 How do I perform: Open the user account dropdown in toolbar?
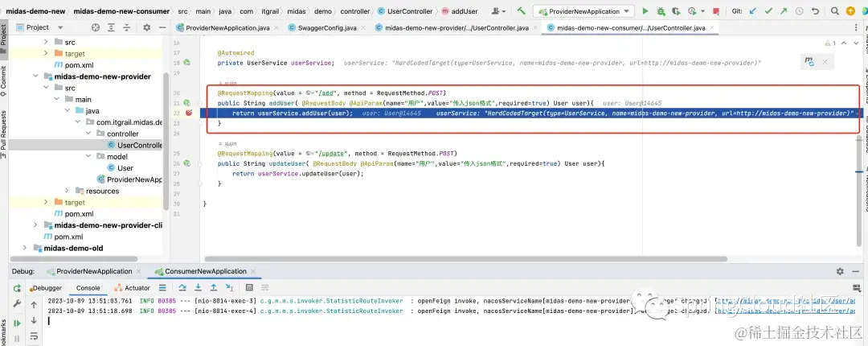point(499,11)
